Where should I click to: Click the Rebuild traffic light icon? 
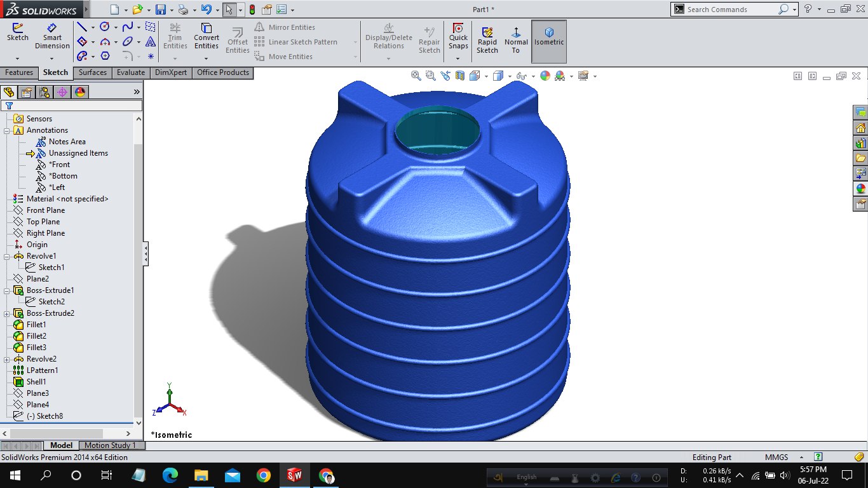[252, 10]
